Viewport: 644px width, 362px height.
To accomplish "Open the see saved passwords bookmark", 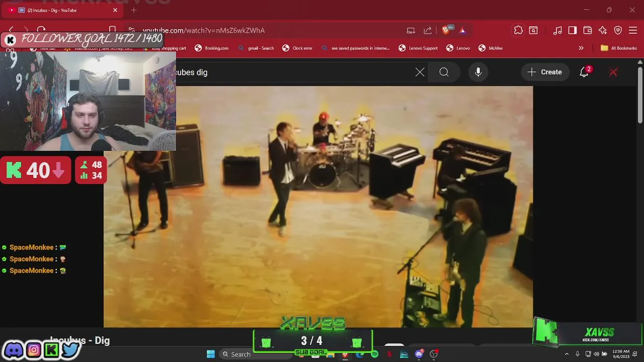I will (x=355, y=48).
